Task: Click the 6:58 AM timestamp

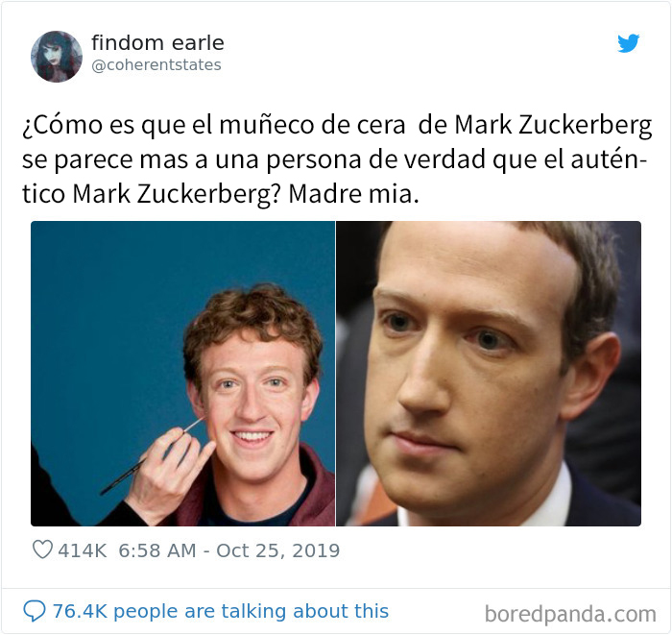Action: point(157,550)
